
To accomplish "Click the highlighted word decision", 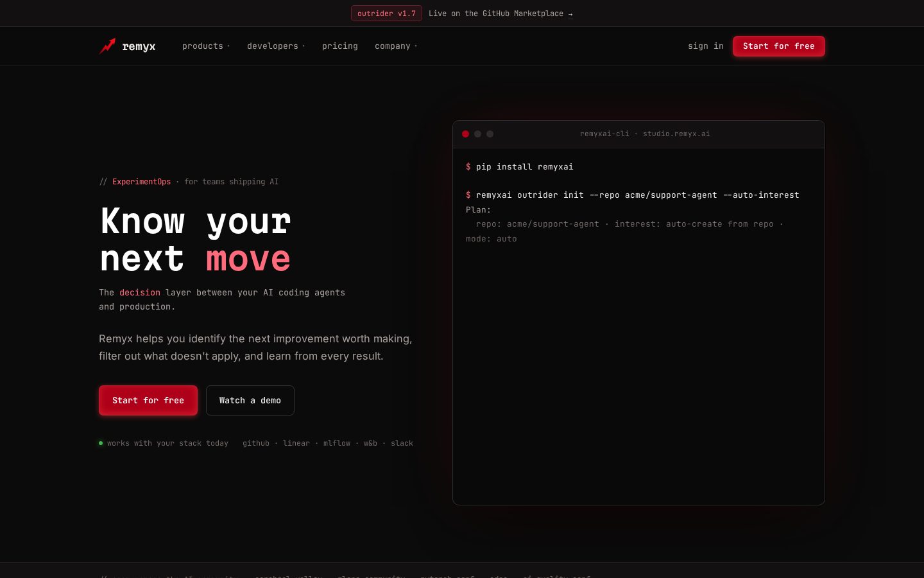I will [140, 292].
